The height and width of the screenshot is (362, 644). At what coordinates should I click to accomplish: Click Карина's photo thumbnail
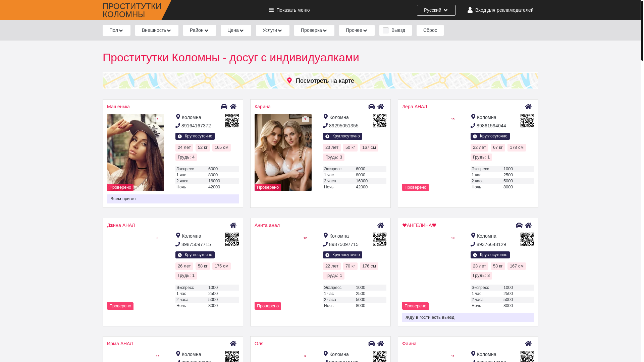tap(283, 153)
